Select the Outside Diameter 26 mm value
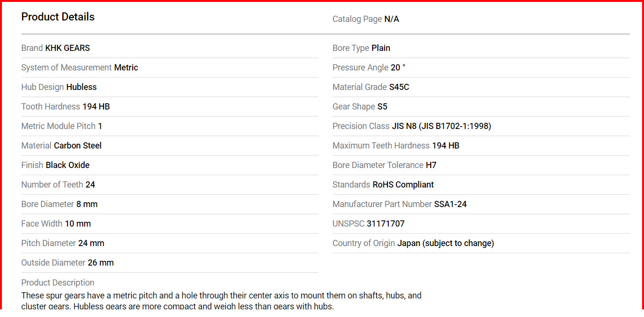Image resolution: width=644 pixels, height=317 pixels. pos(101,263)
